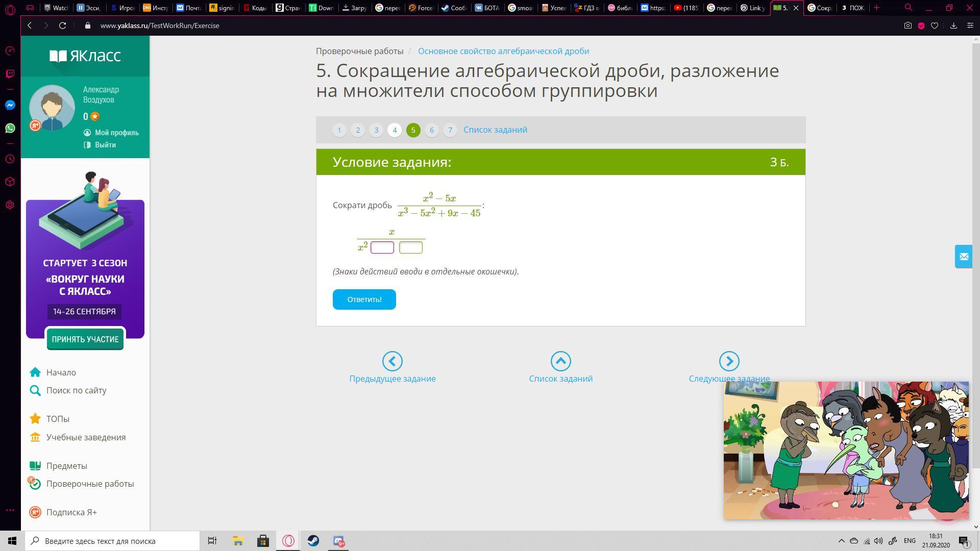Image resolution: width=980 pixels, height=551 pixels.
Task: Open Проверочные работы in the left menu
Action: point(90,484)
